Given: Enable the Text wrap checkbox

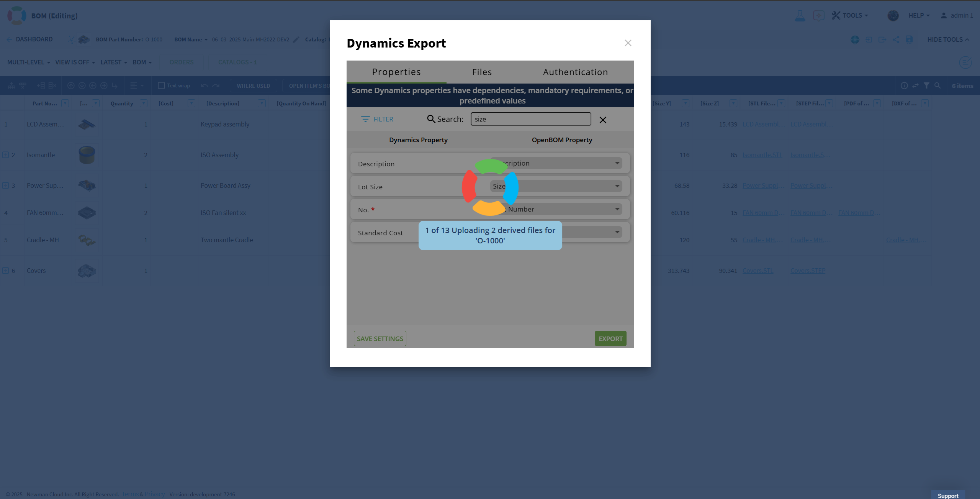Looking at the screenshot, I should point(161,85).
